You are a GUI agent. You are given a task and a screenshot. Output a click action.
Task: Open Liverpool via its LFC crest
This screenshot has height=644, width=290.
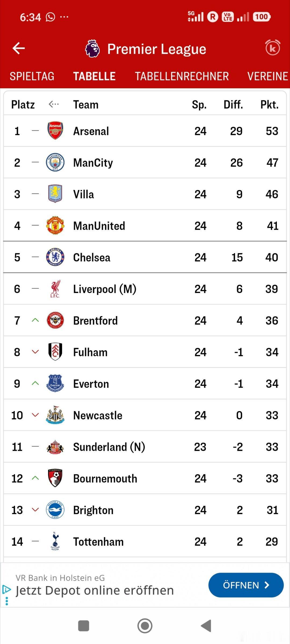tap(55, 289)
